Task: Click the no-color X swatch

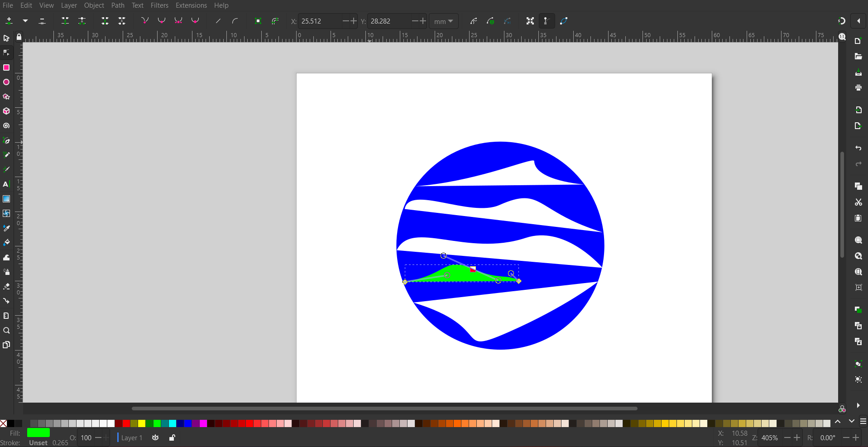Action: pos(4,423)
